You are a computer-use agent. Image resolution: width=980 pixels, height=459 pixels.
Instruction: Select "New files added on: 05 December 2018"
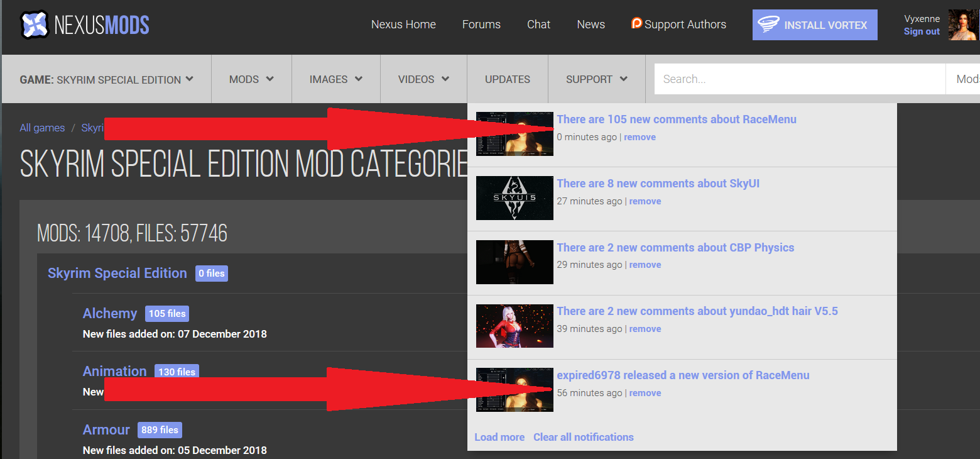(175, 450)
